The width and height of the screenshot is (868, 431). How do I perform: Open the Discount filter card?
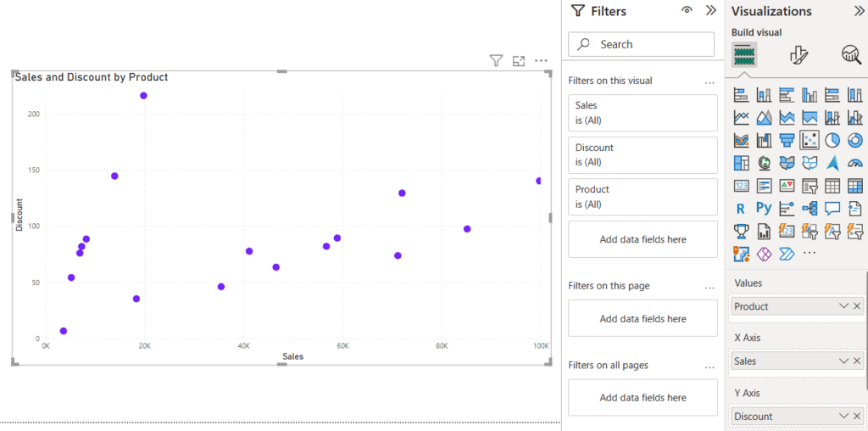click(x=643, y=155)
